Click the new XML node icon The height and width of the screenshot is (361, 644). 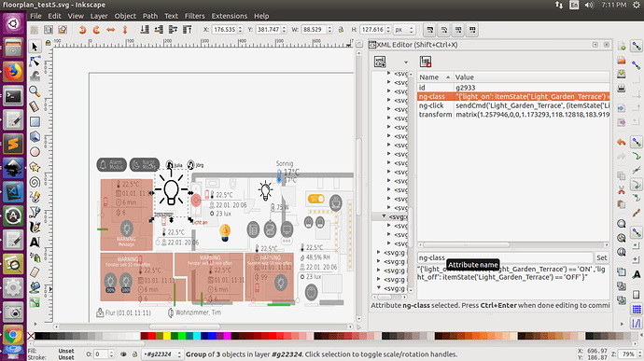coord(380,62)
